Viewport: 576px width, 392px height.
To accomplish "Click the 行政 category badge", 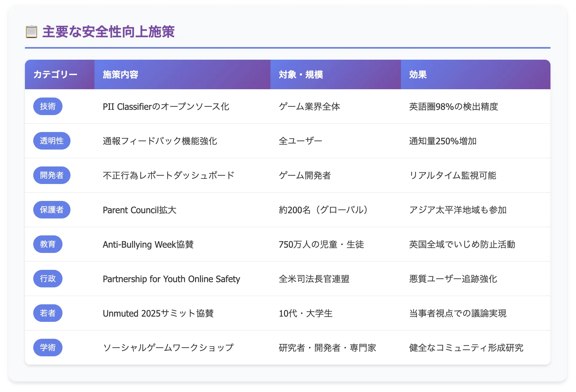I will coord(48,279).
